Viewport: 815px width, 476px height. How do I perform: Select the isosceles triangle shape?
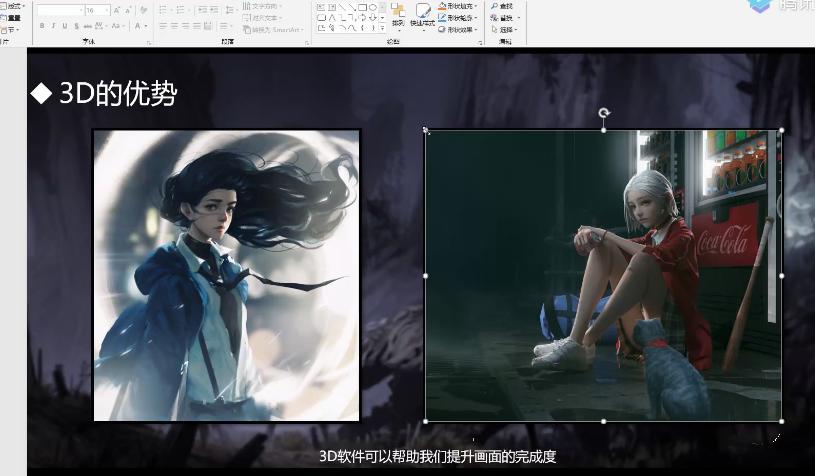pos(332,18)
